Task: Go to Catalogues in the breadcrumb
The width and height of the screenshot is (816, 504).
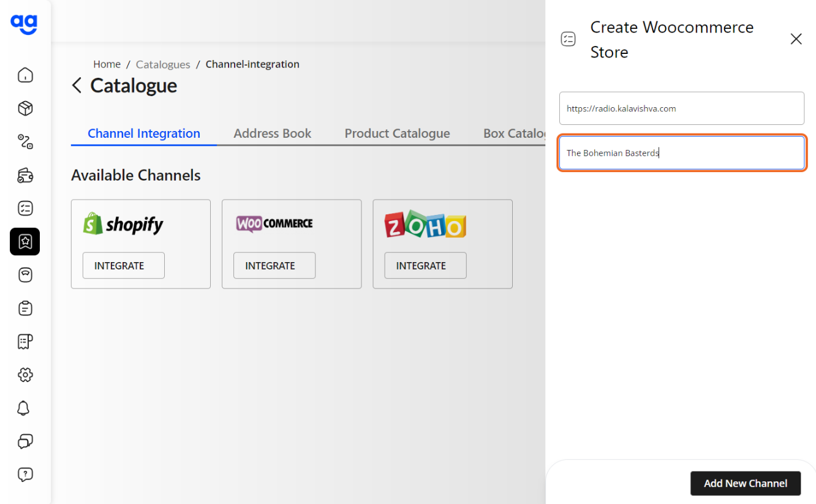Action: 163,64
